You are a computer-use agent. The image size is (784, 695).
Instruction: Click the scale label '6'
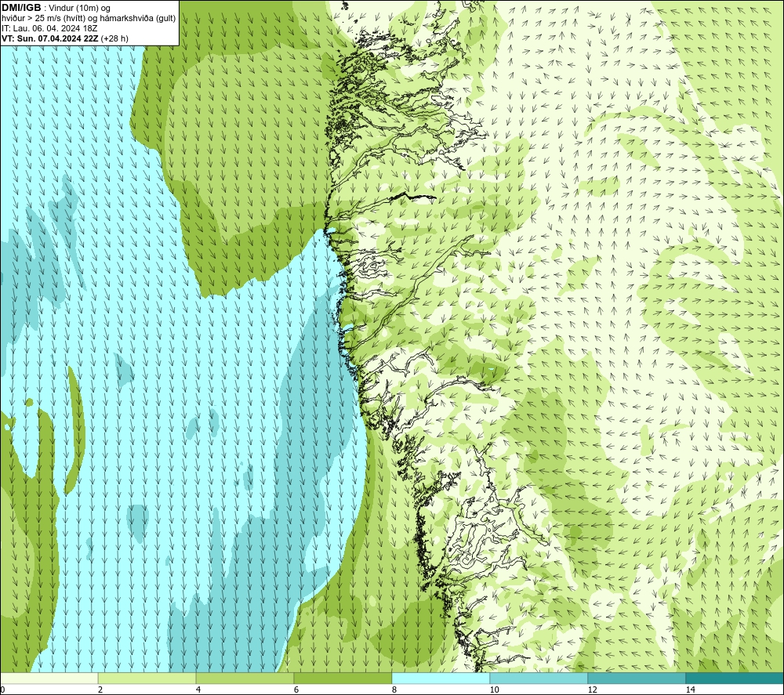tap(296, 690)
